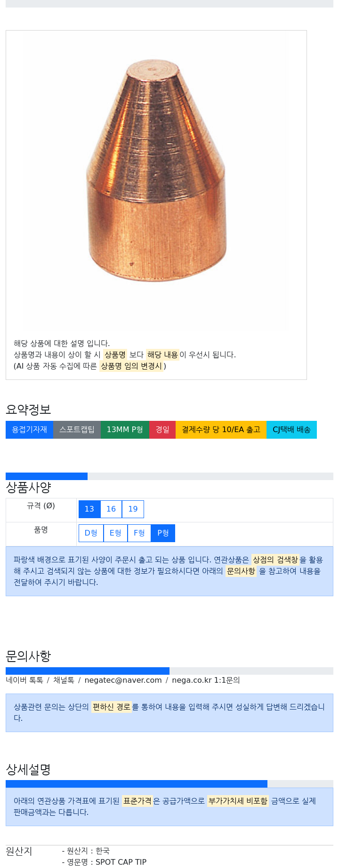This screenshot has width=339, height=868.
Task: Open the 채널톡 contact link
Action: [x=64, y=680]
